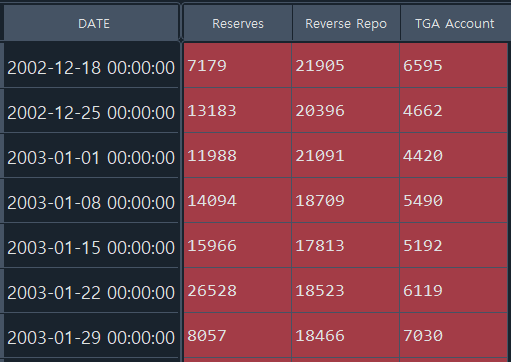The width and height of the screenshot is (511, 362).
Task: Pick TGA Account cell 5490
Action: [x=454, y=200]
